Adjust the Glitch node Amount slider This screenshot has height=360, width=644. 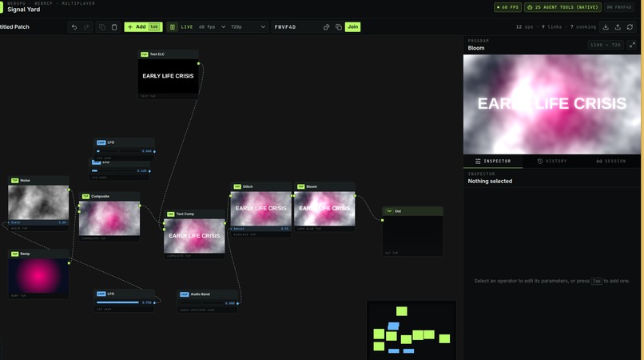(261, 229)
